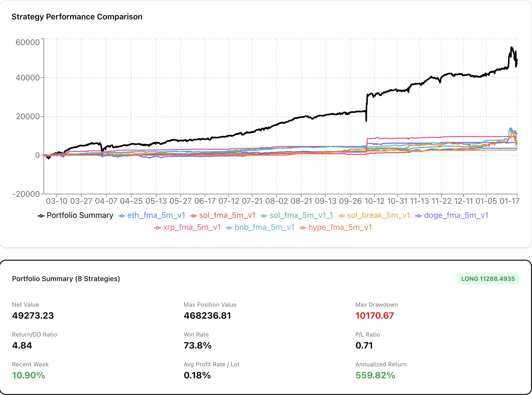Toggle eth_fma_5m_v1 legend entry

tap(156, 215)
